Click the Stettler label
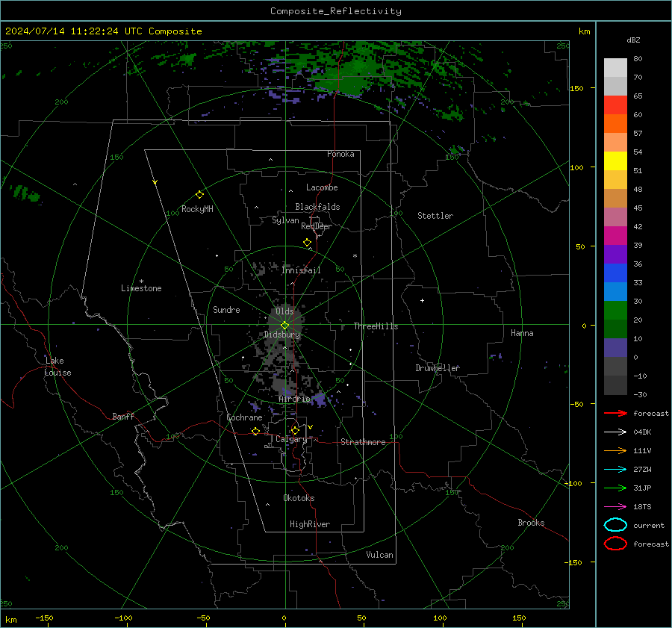 click(x=435, y=216)
